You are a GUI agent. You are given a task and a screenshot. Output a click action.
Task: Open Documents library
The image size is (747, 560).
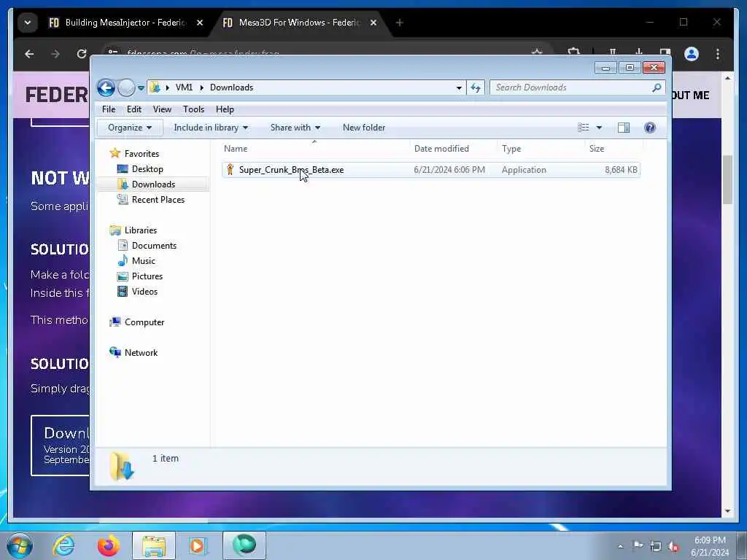pos(154,246)
